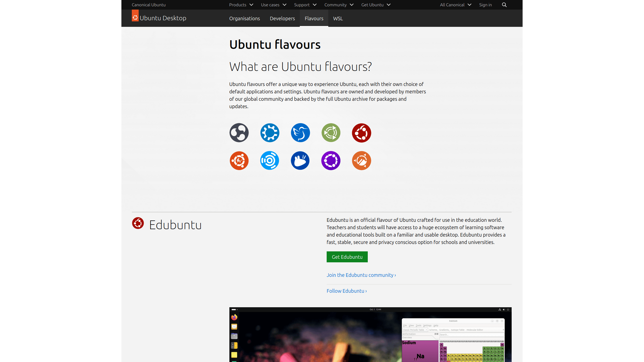This screenshot has height=362, width=644.
Task: Click the Edubuntu desktop screenshot thumbnail
Action: coord(370,335)
